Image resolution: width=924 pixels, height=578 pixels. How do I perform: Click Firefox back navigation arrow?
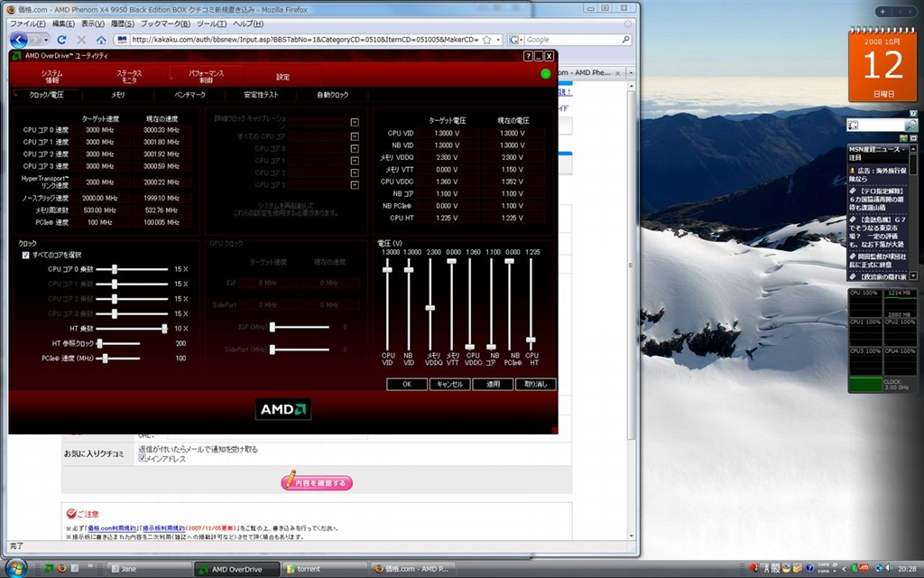[x=18, y=40]
